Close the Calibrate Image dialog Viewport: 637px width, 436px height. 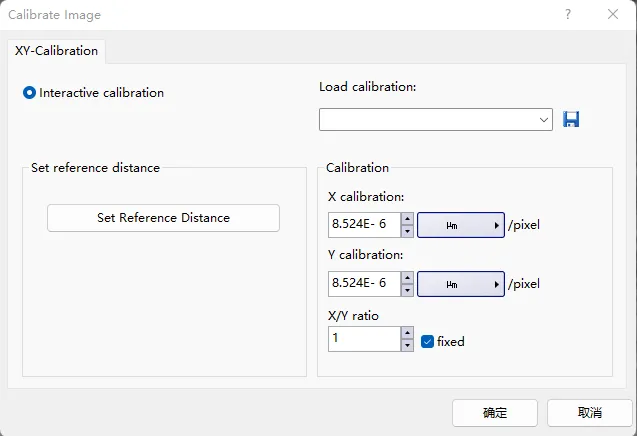tap(612, 15)
